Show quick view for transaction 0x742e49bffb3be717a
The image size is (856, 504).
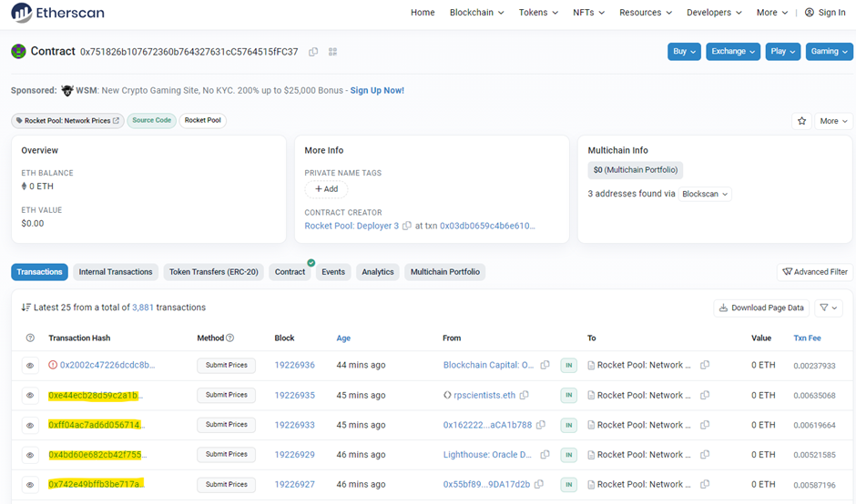30,484
